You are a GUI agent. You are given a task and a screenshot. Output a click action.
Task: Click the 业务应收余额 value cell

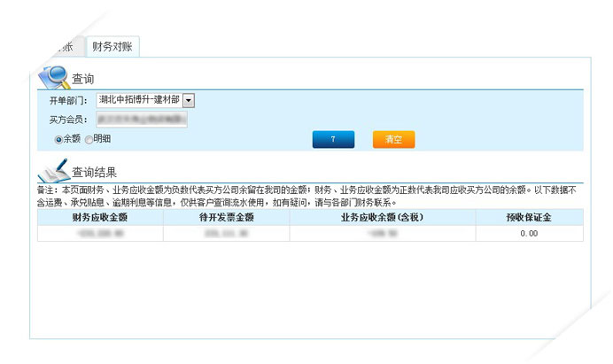click(x=382, y=233)
